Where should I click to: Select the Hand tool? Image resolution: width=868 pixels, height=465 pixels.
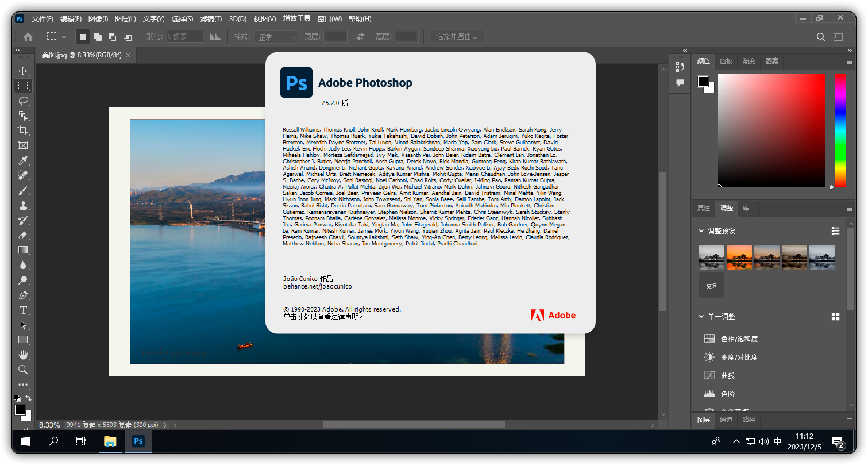coord(23,355)
